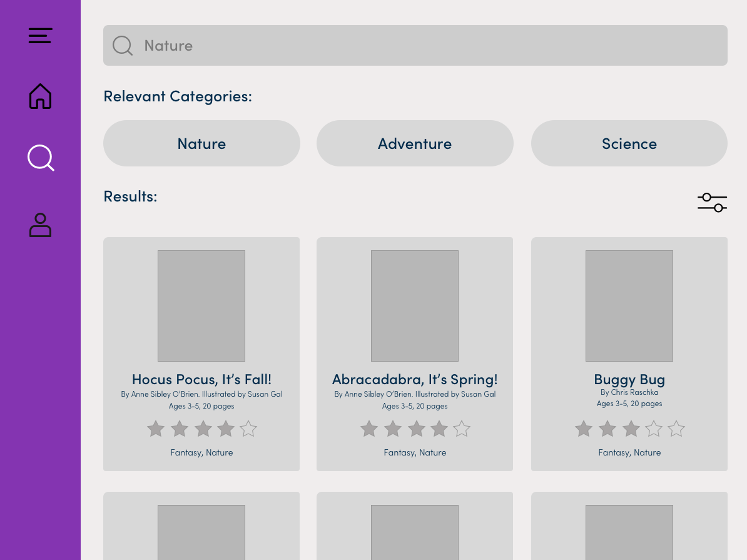The width and height of the screenshot is (747, 560).
Task: Click fourth star on Buggy Bug rating
Action: point(654,429)
